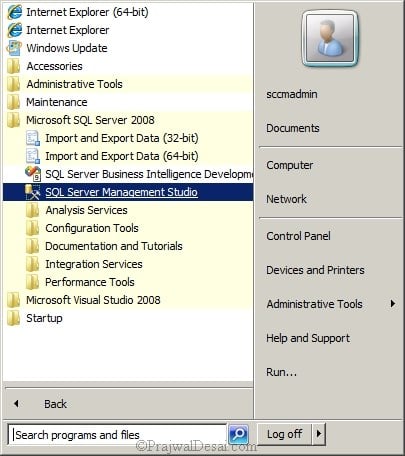Click Import and Export Data (32-bit) icon
The image size is (405, 456).
pos(33,138)
